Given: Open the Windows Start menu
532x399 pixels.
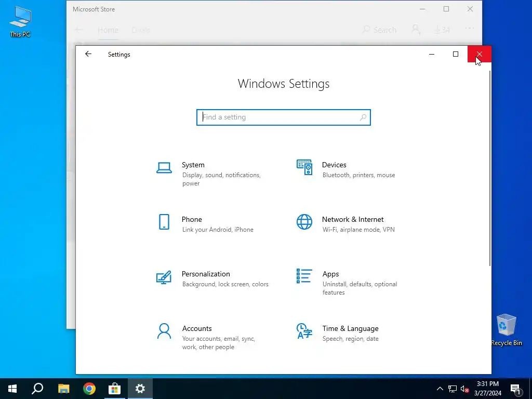Looking at the screenshot, I should tap(12, 389).
